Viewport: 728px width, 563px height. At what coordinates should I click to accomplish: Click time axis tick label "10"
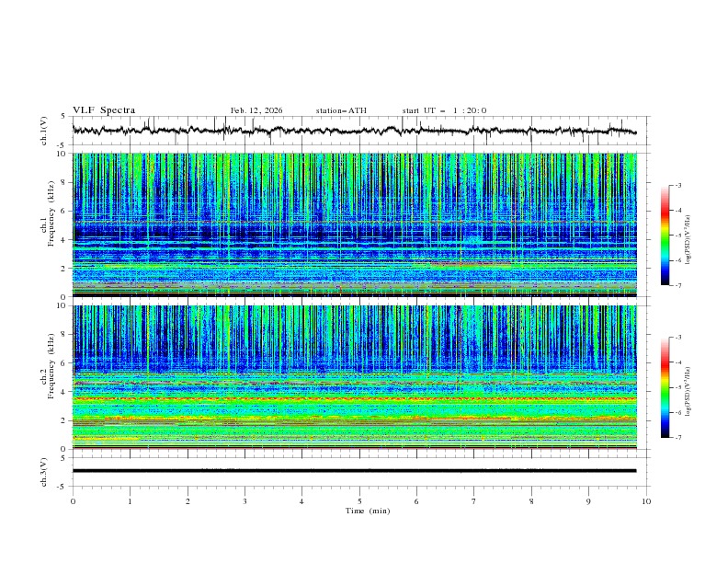click(646, 501)
